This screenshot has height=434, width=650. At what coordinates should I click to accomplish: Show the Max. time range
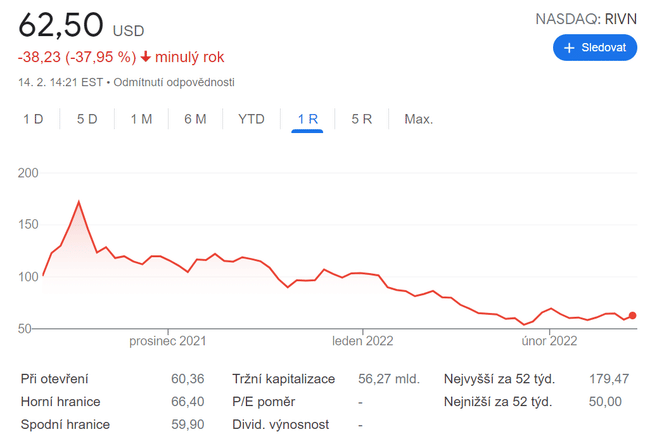point(418,119)
